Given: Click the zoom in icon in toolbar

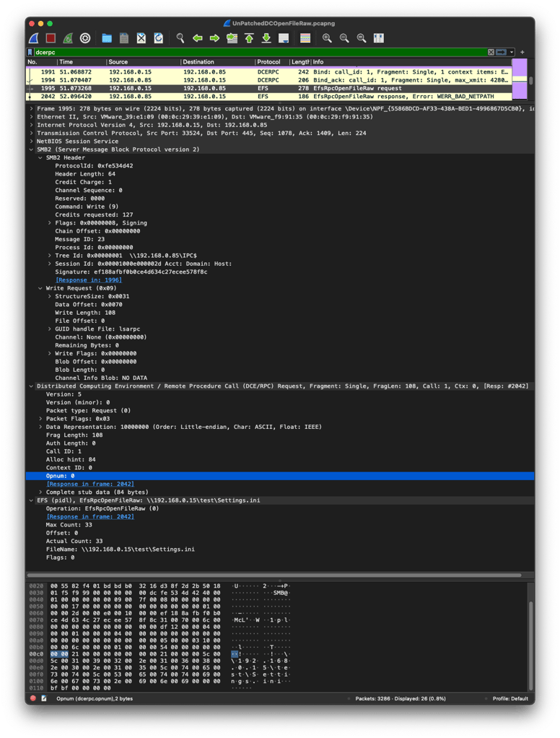Looking at the screenshot, I should (327, 38).
